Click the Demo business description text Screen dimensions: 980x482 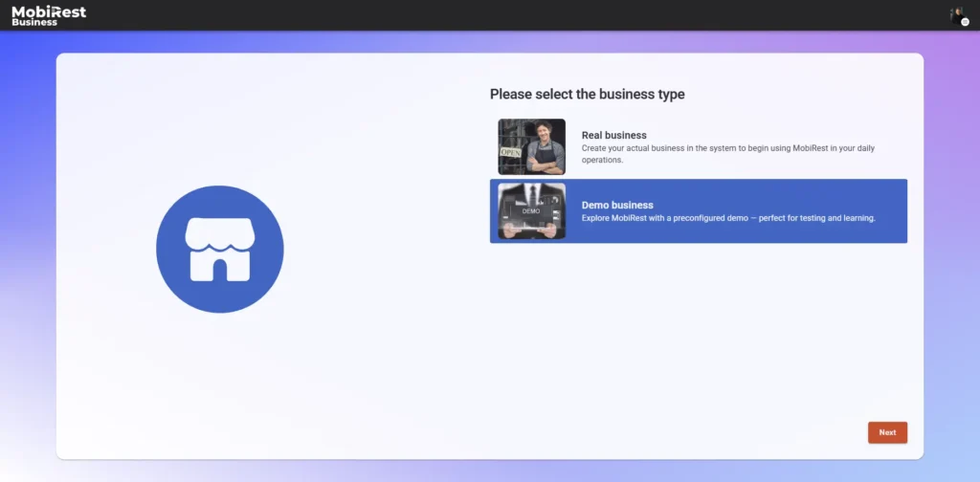coord(727,218)
